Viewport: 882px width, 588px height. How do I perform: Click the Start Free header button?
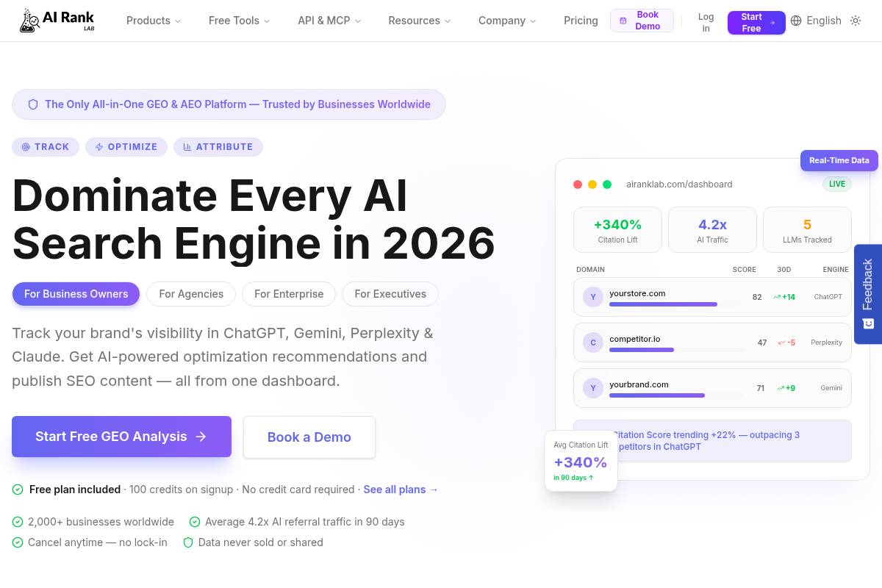click(756, 23)
